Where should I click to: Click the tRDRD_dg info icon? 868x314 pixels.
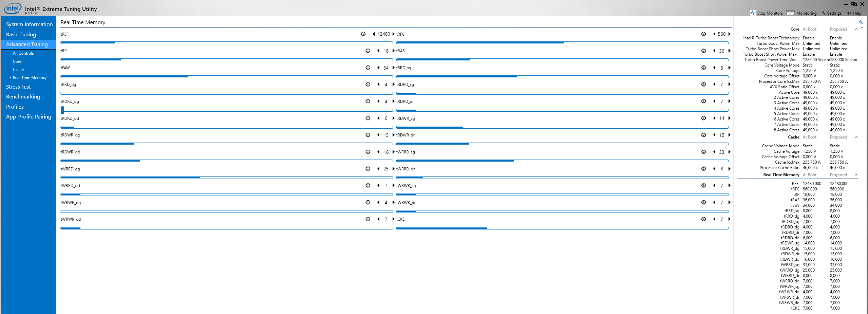click(368, 101)
